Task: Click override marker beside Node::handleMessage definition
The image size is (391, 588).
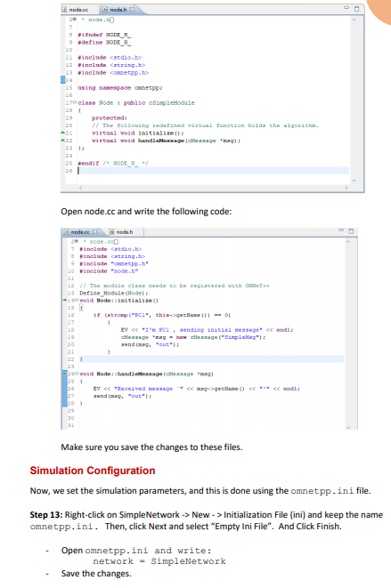Action: [65, 374]
